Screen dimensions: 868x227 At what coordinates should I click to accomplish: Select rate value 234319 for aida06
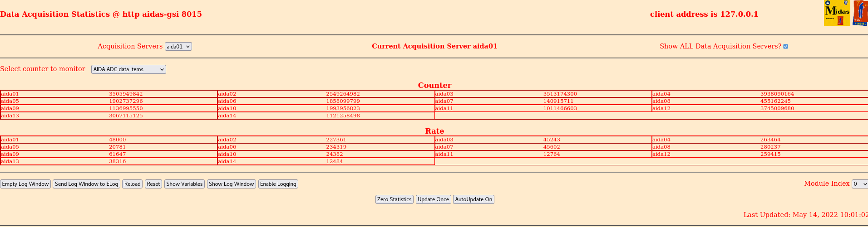point(336,147)
